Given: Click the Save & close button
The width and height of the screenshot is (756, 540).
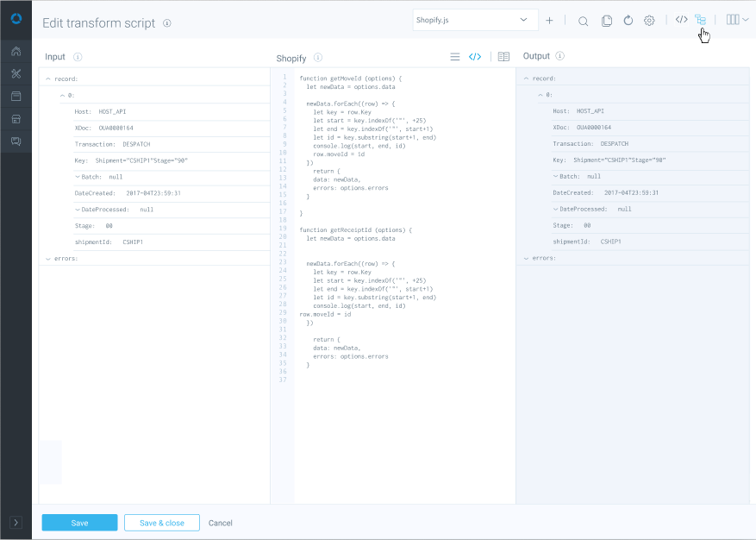Looking at the screenshot, I should coord(162,523).
